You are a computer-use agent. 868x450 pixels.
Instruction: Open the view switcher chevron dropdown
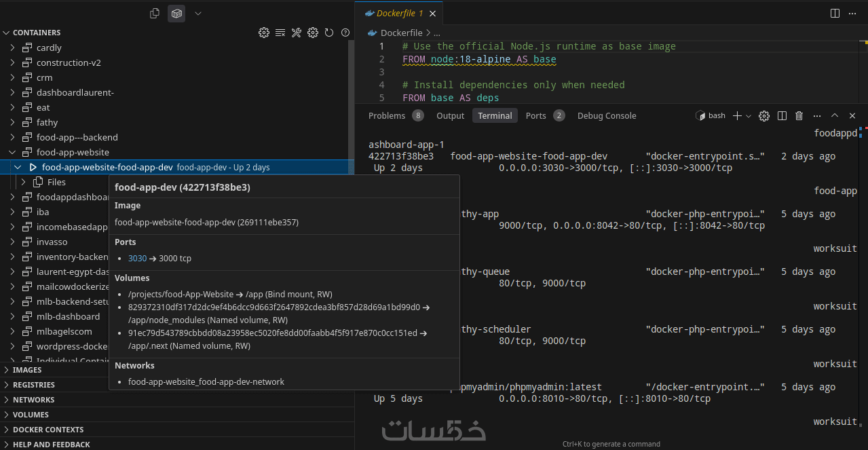(198, 13)
